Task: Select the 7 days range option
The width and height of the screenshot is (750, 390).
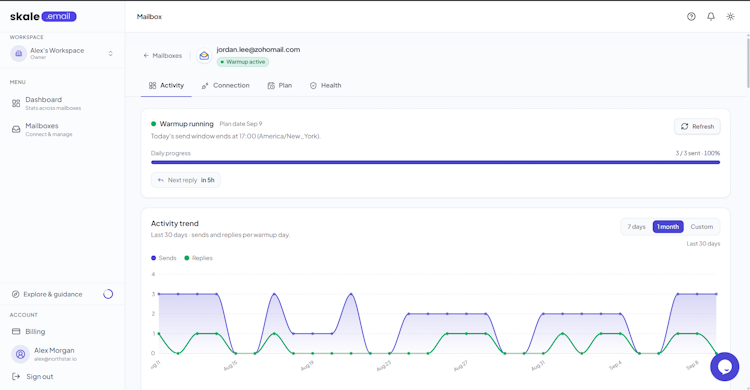Action: coord(636,227)
